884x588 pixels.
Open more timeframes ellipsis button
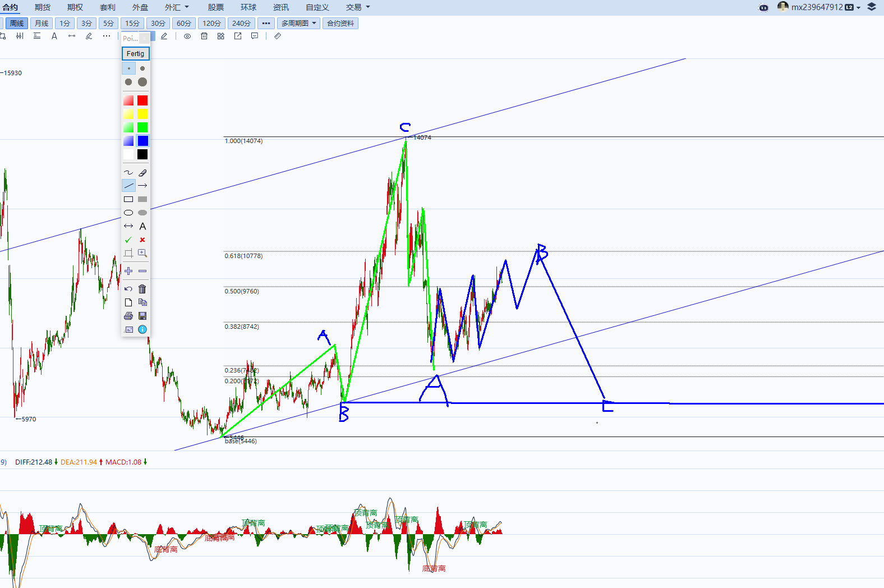(266, 24)
